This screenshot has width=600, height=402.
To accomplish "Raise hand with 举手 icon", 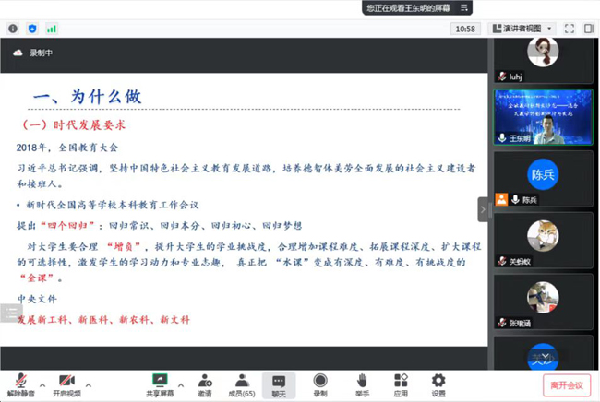I will coord(363,384).
